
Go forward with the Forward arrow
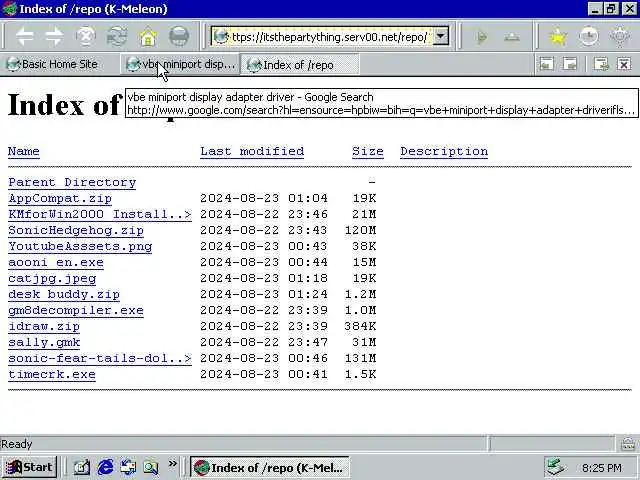(55, 37)
